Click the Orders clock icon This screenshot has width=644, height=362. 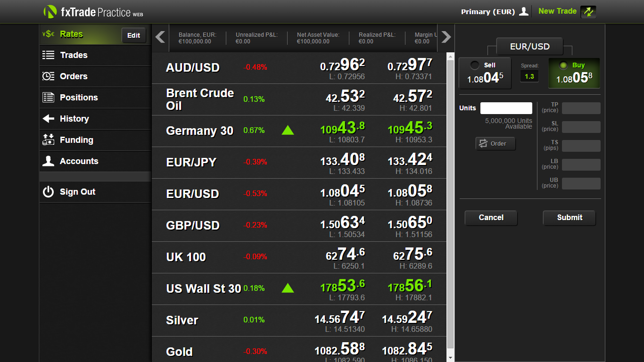point(48,76)
